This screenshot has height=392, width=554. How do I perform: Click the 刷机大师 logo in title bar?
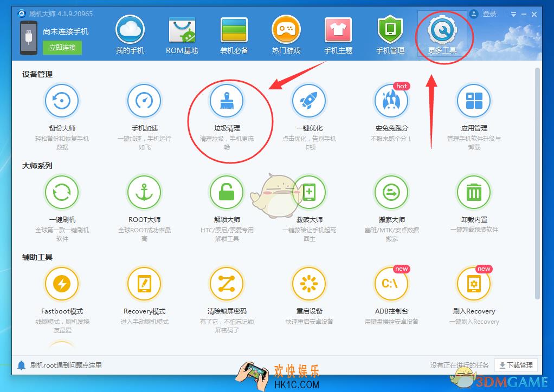coord(22,14)
